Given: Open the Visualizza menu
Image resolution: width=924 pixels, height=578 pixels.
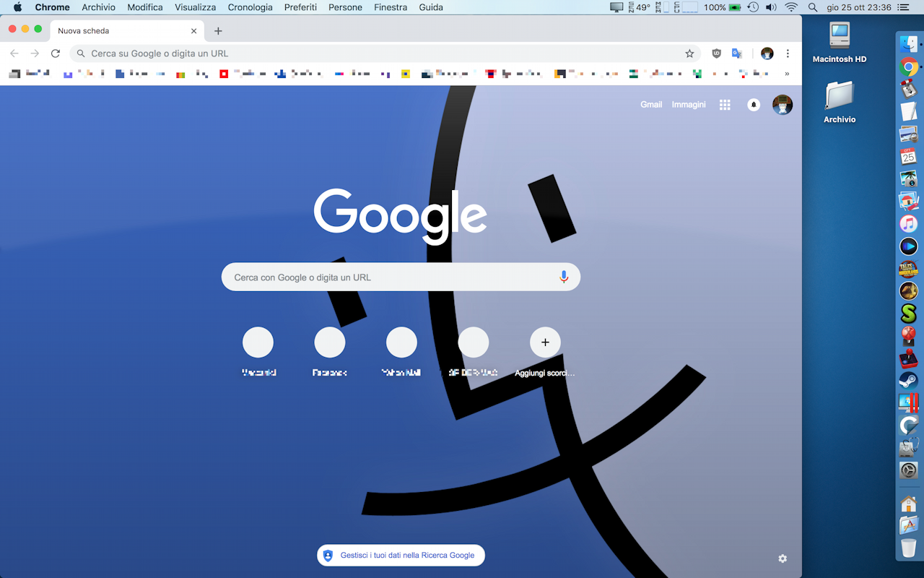Looking at the screenshot, I should tap(196, 7).
